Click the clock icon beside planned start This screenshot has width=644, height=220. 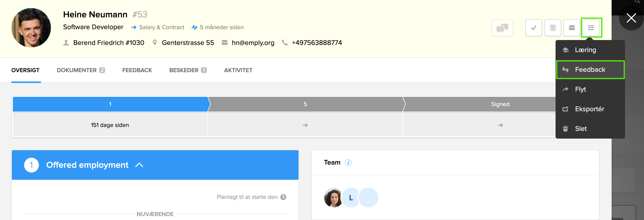tap(283, 197)
